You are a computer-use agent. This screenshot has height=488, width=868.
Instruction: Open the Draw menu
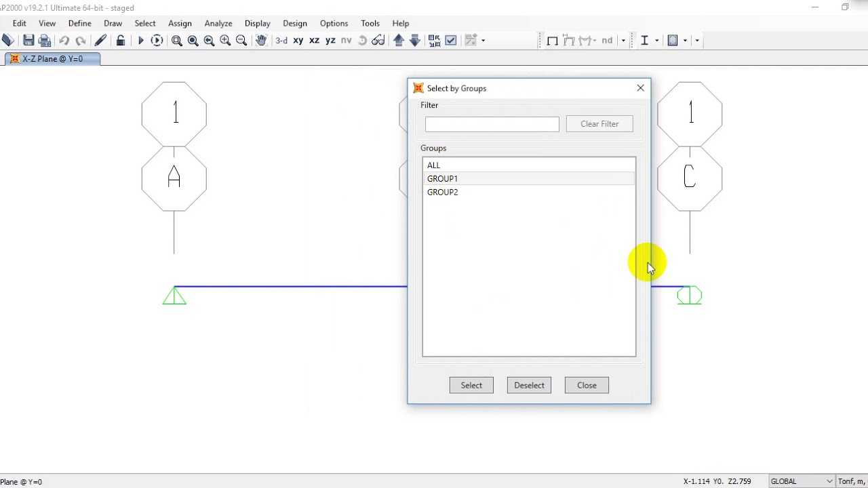[x=113, y=23]
